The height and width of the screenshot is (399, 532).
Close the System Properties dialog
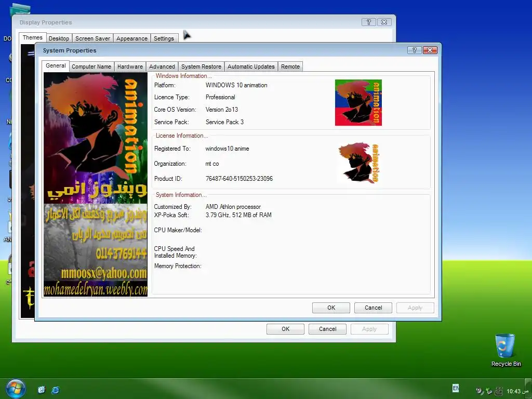pyautogui.click(x=430, y=50)
